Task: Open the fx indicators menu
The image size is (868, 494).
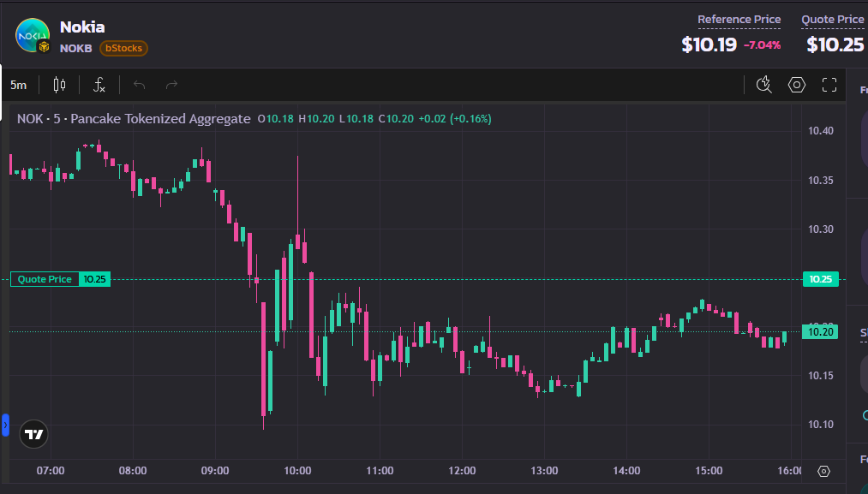Action: click(x=99, y=86)
